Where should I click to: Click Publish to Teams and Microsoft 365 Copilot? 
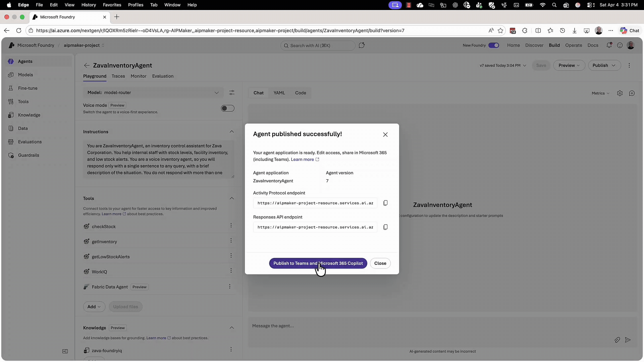[318, 263]
